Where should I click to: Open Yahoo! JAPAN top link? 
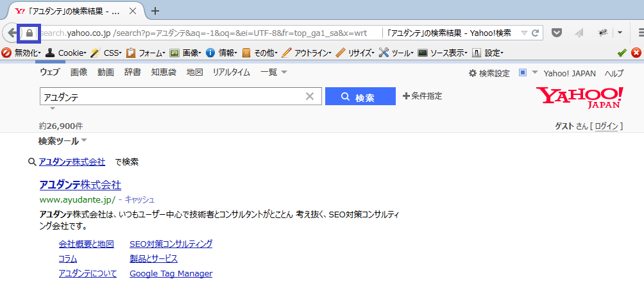[x=569, y=74]
